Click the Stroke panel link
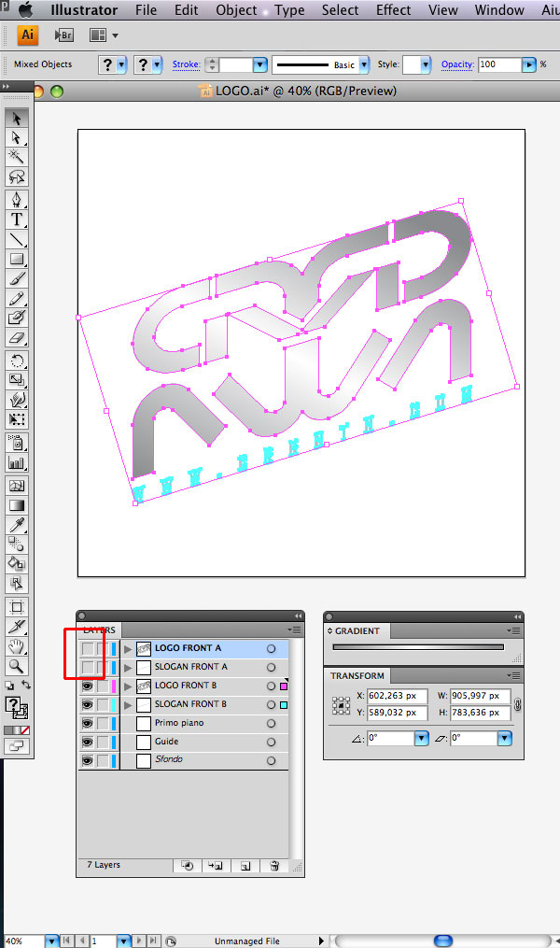The height and width of the screenshot is (948, 560). [x=186, y=64]
